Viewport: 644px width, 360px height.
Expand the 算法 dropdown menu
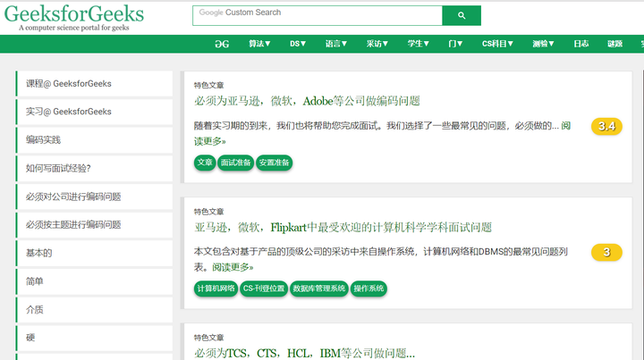click(x=259, y=44)
